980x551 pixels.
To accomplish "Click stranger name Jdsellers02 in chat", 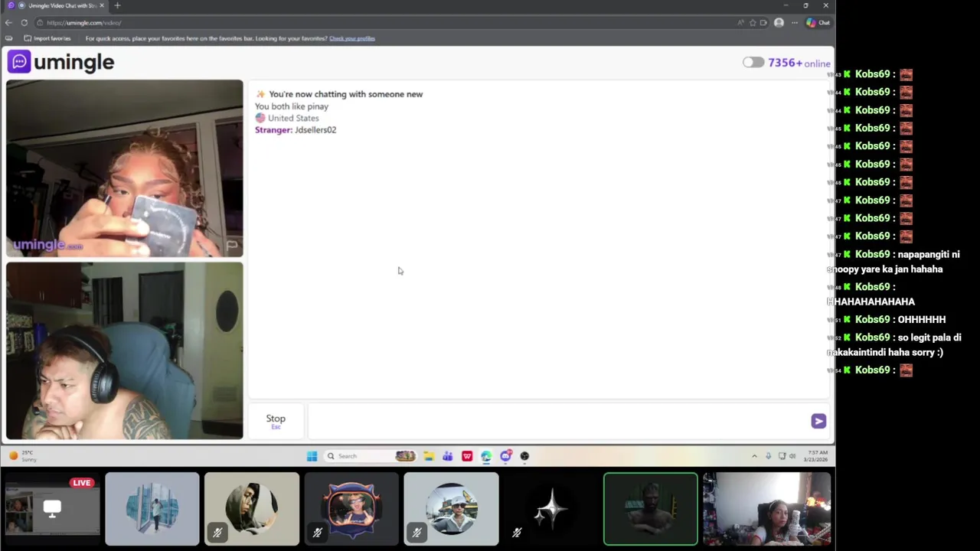I will click(315, 130).
